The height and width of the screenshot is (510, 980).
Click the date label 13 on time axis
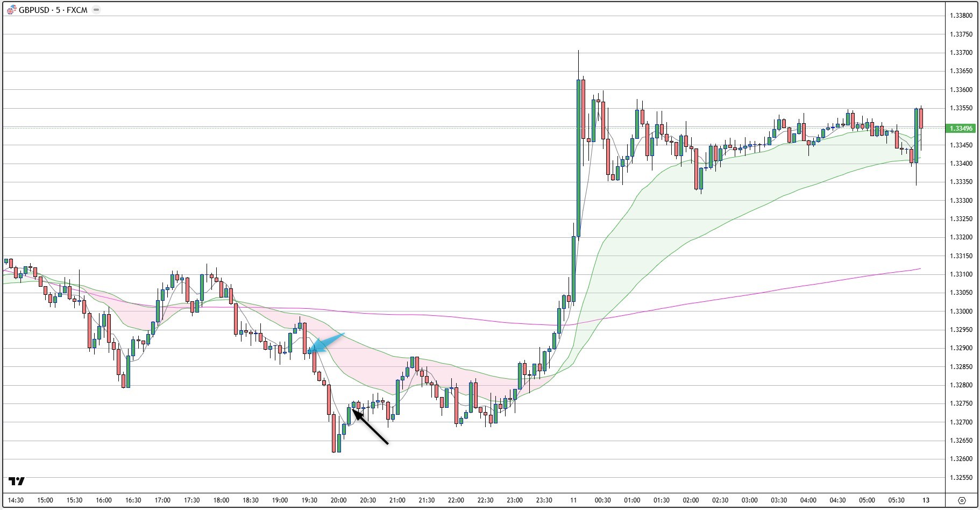pos(926,500)
